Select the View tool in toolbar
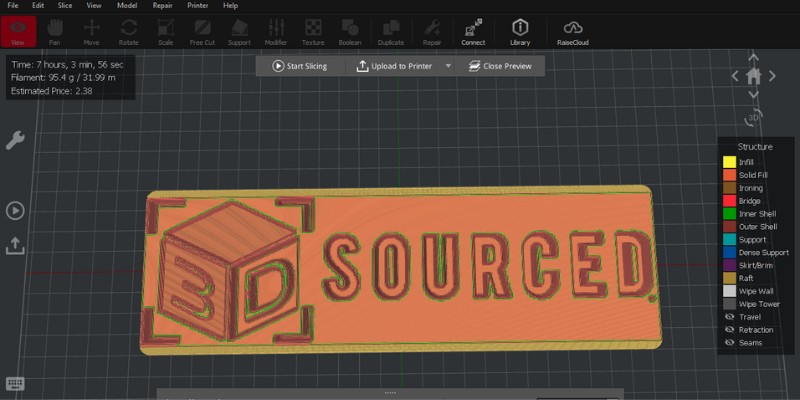800x400 pixels. click(x=18, y=32)
